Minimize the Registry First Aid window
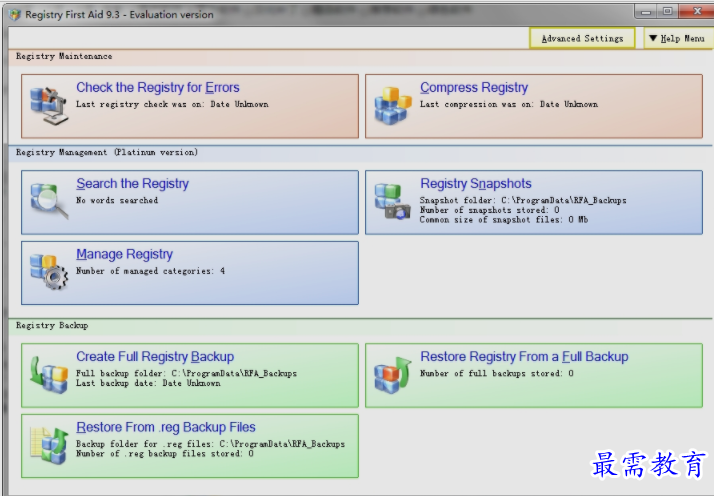The height and width of the screenshot is (496, 714). pos(646,11)
